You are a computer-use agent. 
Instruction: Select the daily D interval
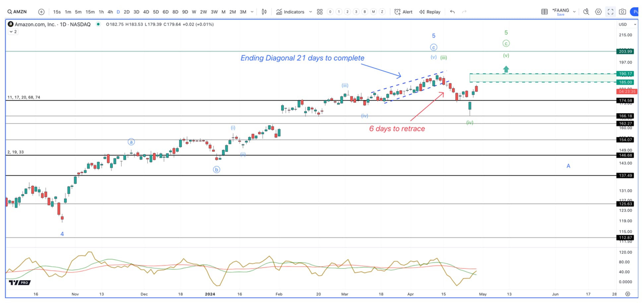pos(118,12)
